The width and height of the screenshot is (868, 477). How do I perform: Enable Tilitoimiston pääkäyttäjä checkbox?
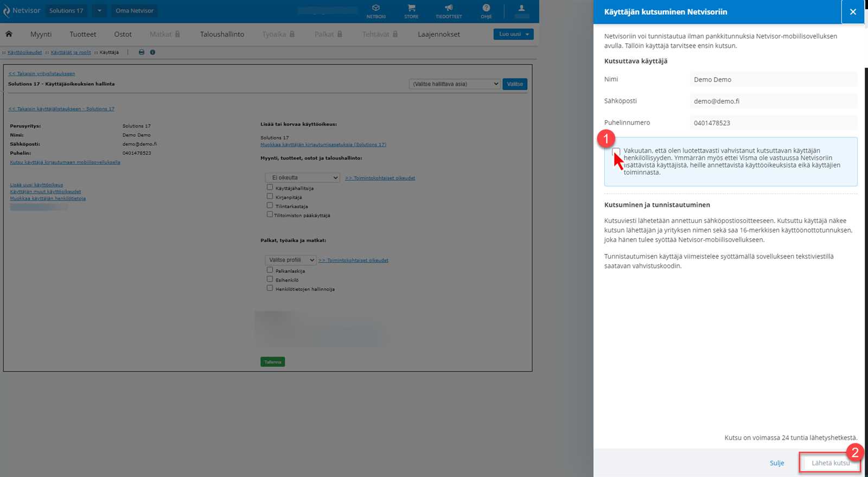(270, 214)
